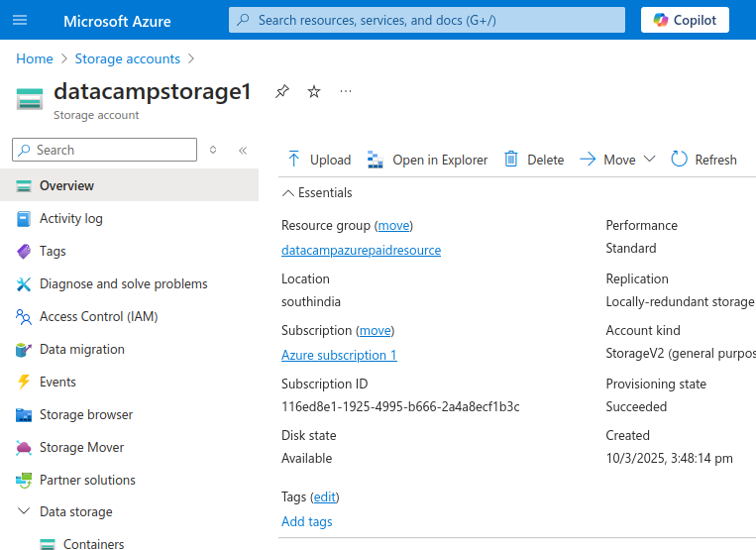Expand or collapse all menu groups
The width and height of the screenshot is (756, 550).
pyautogui.click(x=213, y=150)
